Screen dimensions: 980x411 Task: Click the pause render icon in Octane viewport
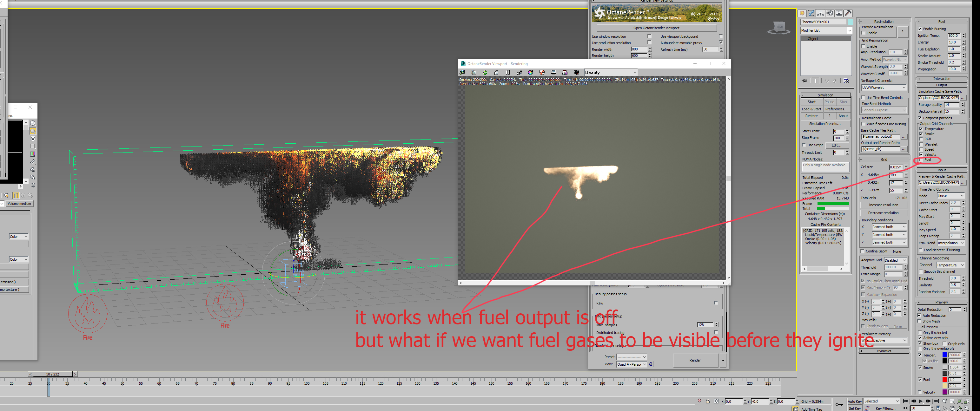click(x=507, y=72)
